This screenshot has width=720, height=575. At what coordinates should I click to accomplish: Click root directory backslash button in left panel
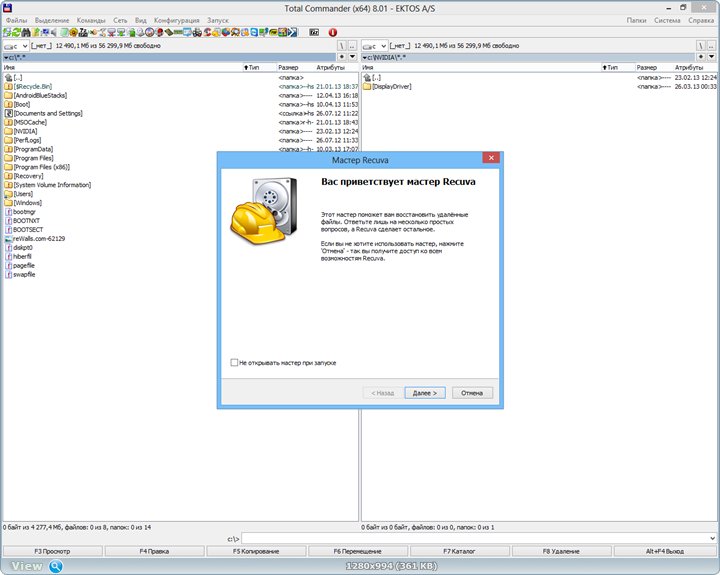coord(340,46)
